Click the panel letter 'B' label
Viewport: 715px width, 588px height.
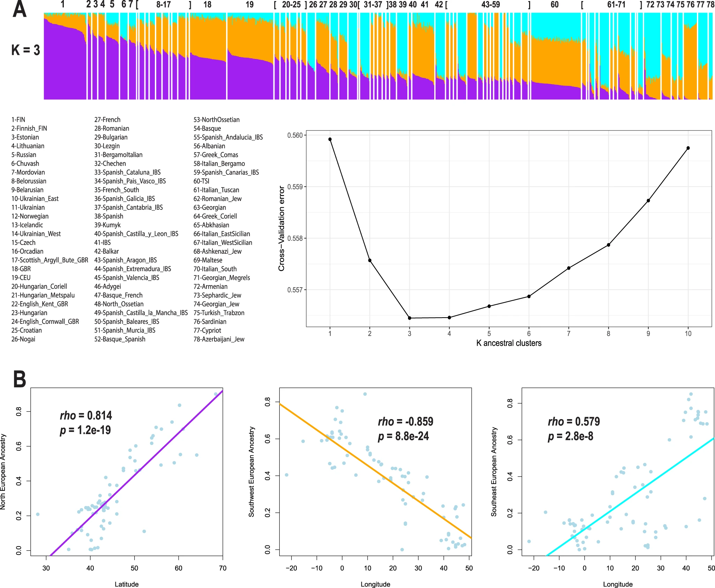pos(20,379)
